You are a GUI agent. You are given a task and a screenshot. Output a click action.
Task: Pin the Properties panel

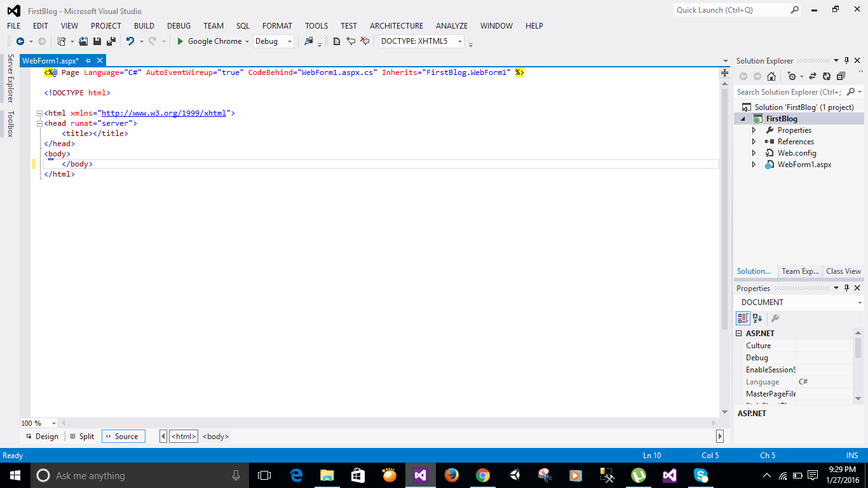[846, 288]
